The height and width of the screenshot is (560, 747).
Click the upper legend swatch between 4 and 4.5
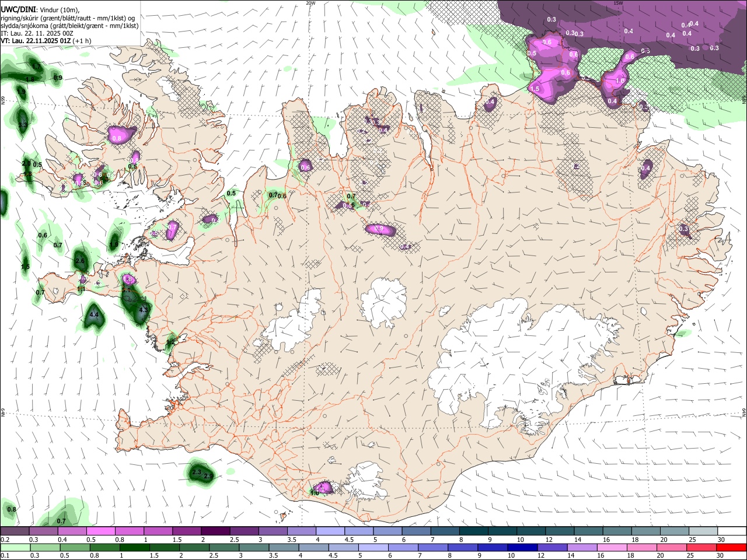click(330, 531)
